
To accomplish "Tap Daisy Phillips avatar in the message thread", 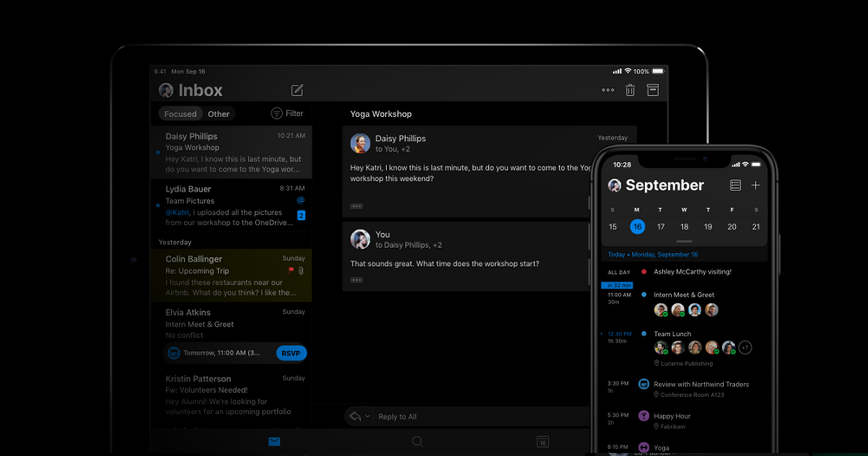I will tap(360, 143).
